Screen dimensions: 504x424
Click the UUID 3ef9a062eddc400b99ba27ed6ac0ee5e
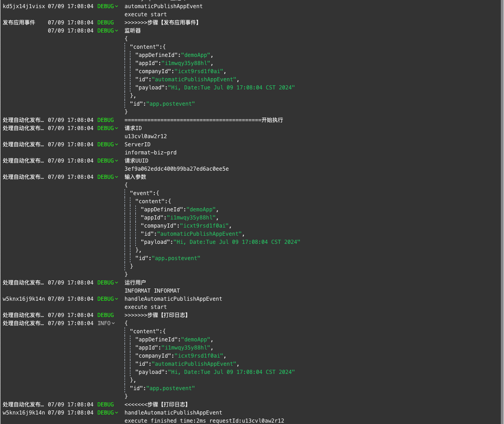coord(176,169)
